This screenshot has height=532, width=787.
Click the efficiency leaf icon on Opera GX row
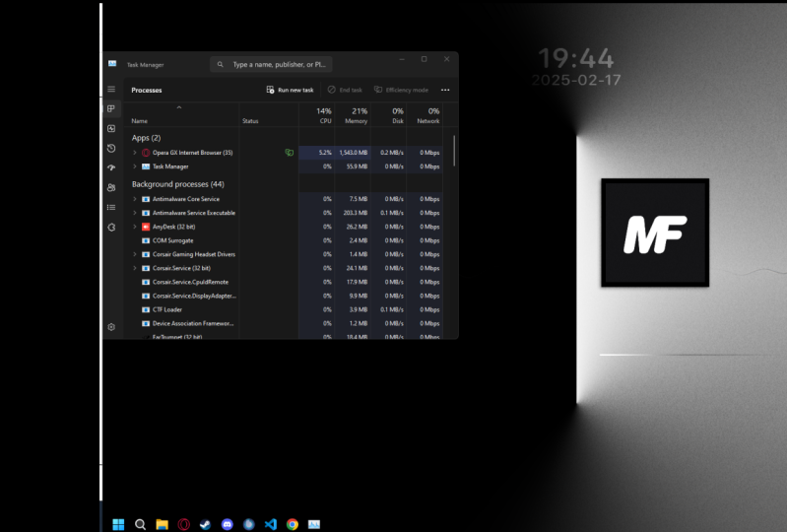tap(290, 153)
